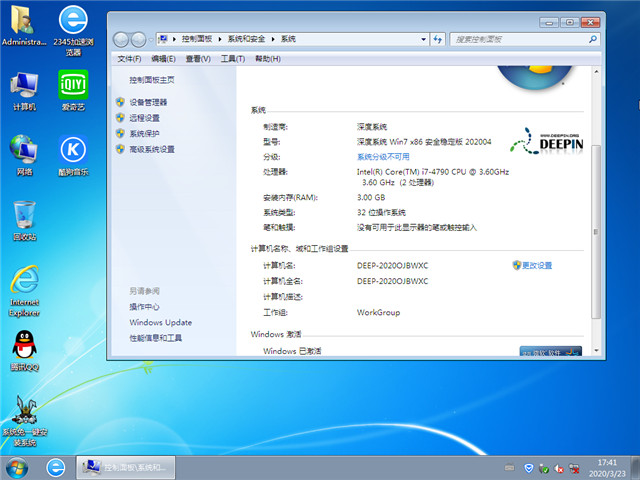640x480 pixels.
Task: Open Windows Update link
Action: point(161,322)
